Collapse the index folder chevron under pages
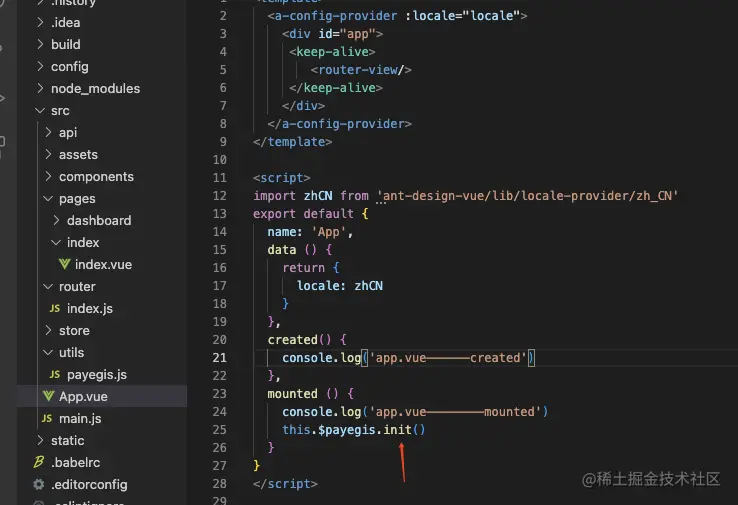Viewport: 738px width, 505px height. [56, 242]
